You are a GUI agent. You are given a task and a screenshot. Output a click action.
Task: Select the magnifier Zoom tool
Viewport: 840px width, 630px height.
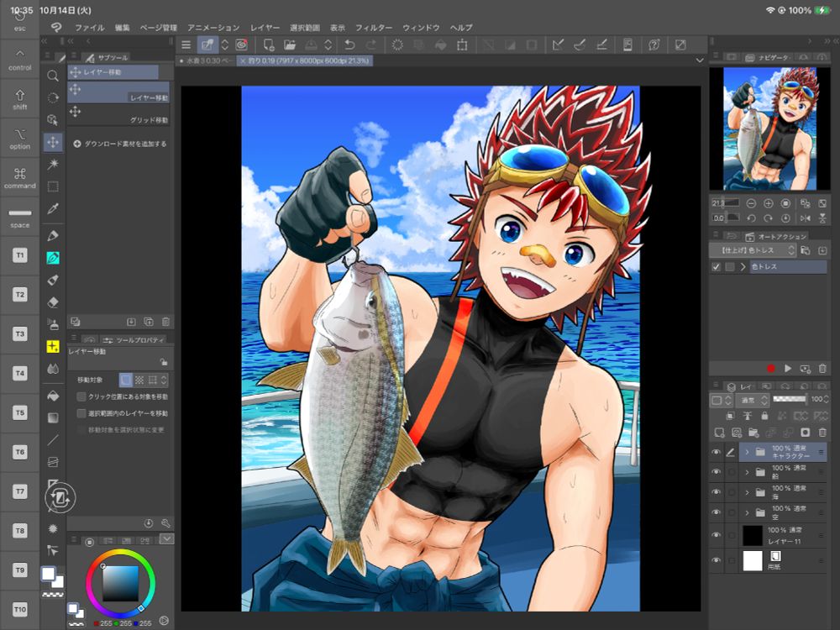pos(52,76)
